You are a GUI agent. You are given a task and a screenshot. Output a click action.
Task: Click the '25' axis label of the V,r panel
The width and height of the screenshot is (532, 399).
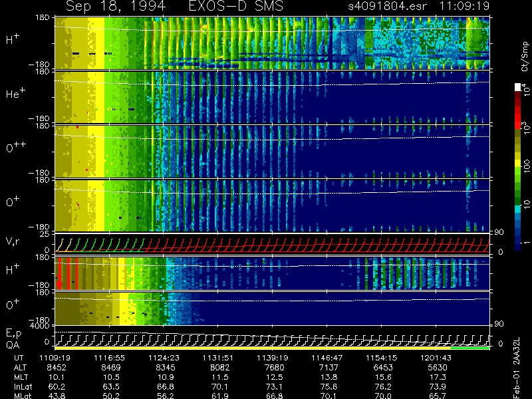tap(45, 234)
